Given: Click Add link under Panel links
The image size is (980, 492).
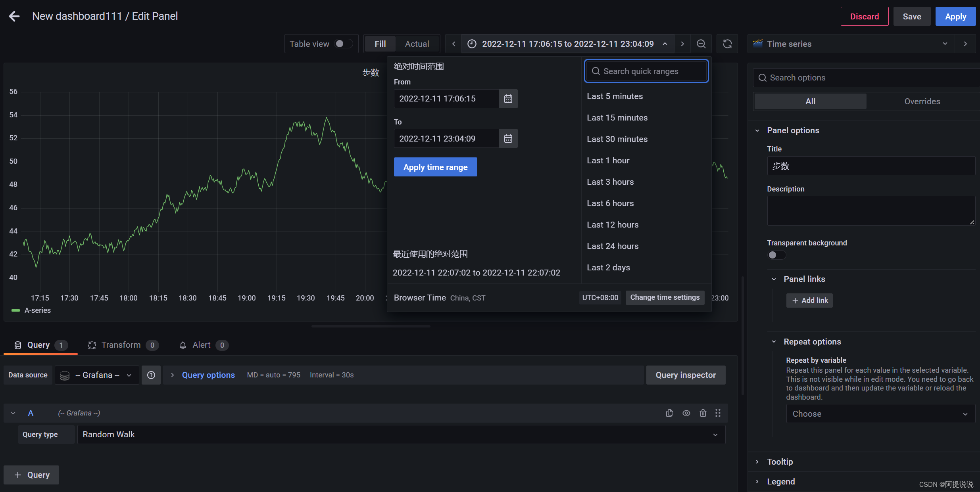Looking at the screenshot, I should 809,301.
